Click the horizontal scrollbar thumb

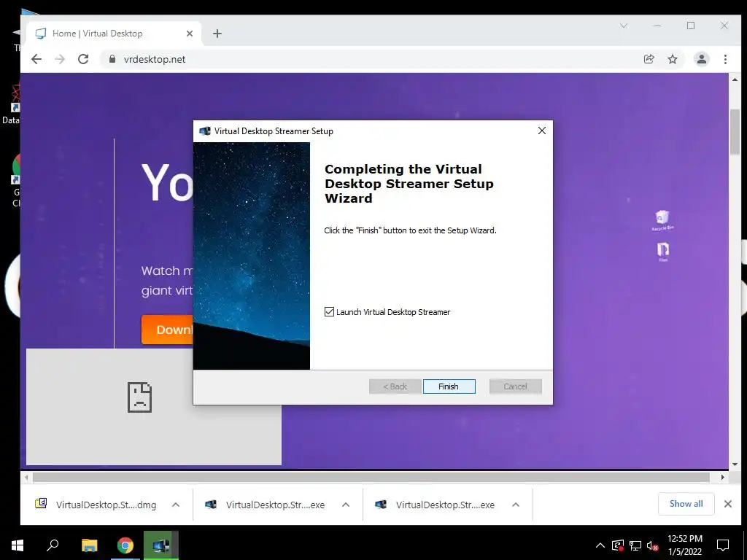click(371, 477)
